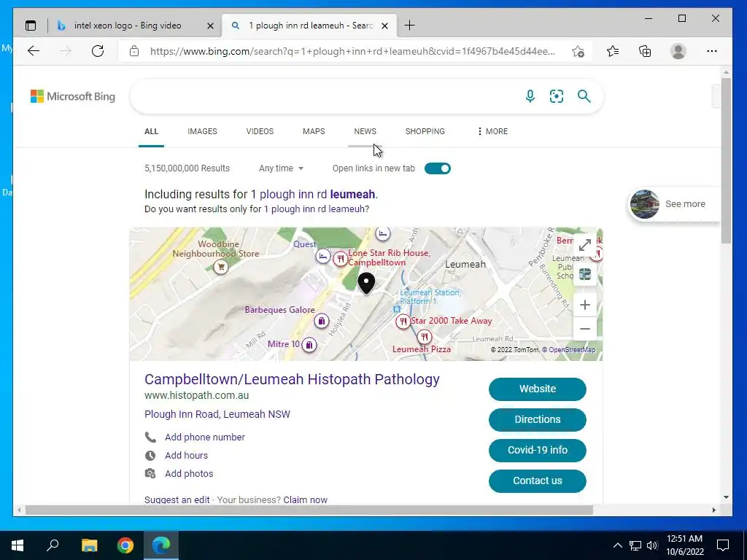Launch File Explorer from taskbar
The image size is (747, 560).
[89, 545]
